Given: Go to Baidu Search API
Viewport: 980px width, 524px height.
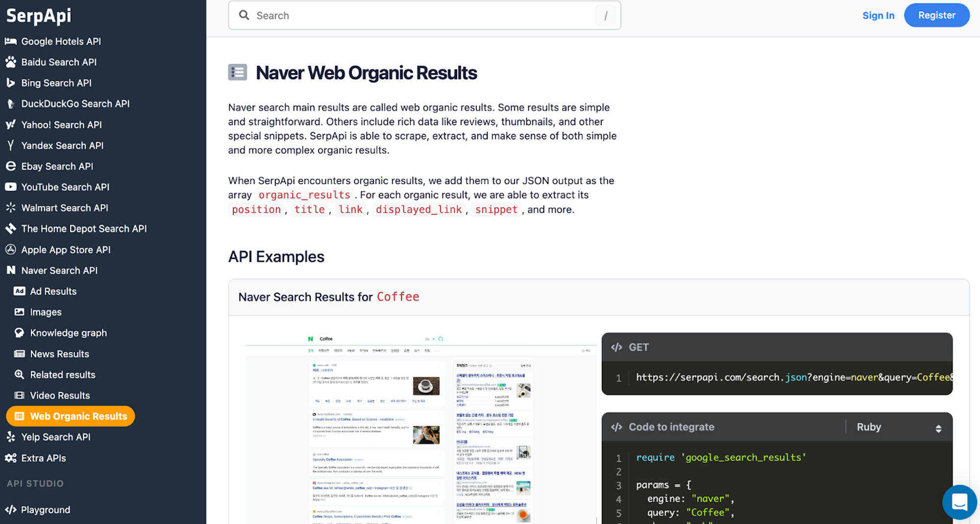Looking at the screenshot, I should (59, 62).
